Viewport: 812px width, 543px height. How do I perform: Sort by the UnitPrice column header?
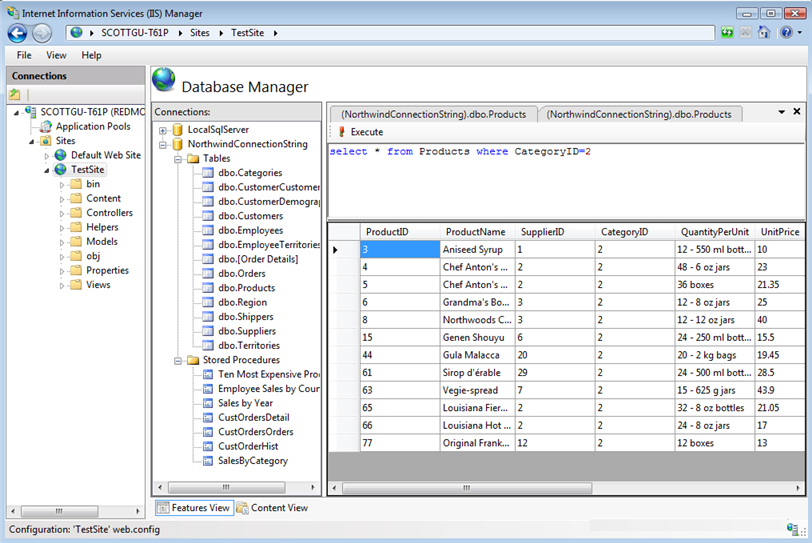click(779, 232)
